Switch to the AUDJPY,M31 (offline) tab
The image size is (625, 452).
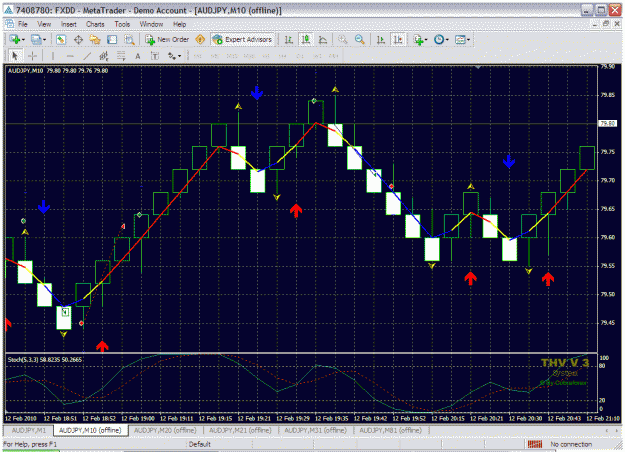[x=315, y=430]
